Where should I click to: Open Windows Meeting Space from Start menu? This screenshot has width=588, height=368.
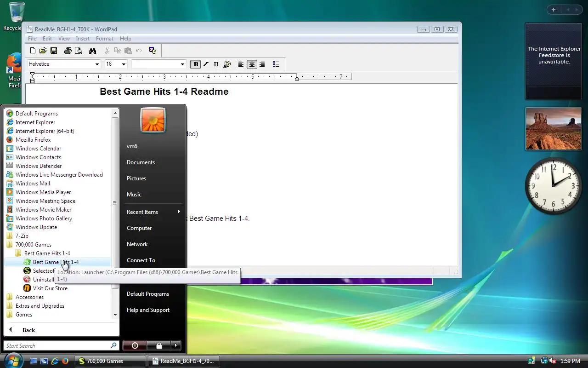[x=59, y=201]
